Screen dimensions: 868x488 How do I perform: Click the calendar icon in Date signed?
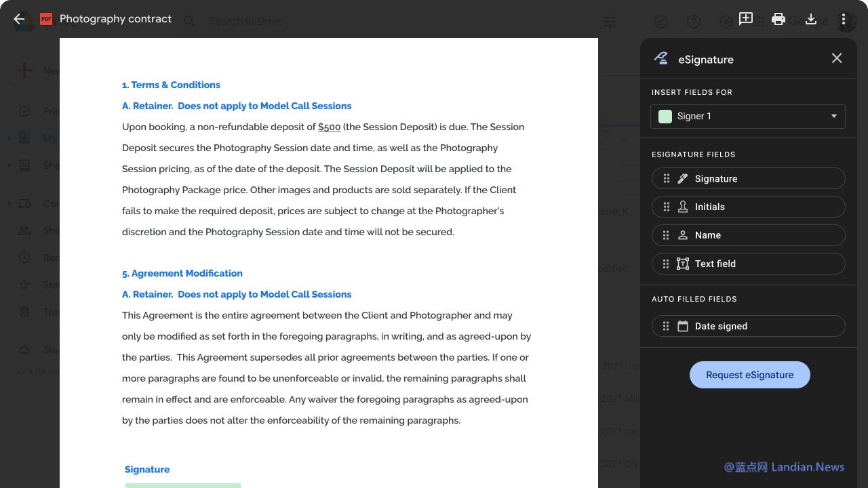(683, 326)
